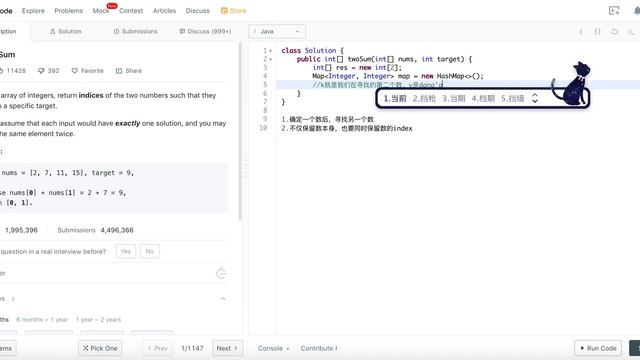The height and width of the screenshot is (360, 640).
Task: Switch to the Solution tab
Action: [66, 31]
